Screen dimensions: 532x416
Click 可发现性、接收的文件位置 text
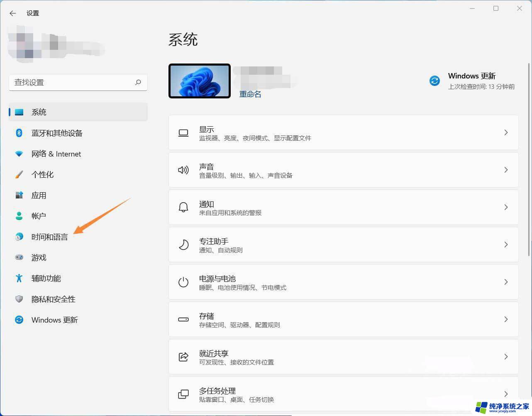[x=237, y=362]
